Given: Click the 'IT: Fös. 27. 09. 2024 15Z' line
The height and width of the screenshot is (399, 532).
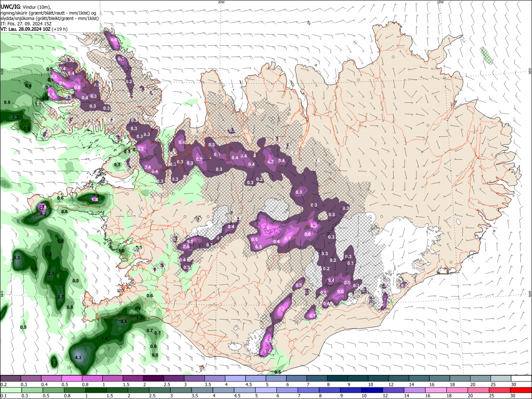Looking at the screenshot, I should coord(26,24).
